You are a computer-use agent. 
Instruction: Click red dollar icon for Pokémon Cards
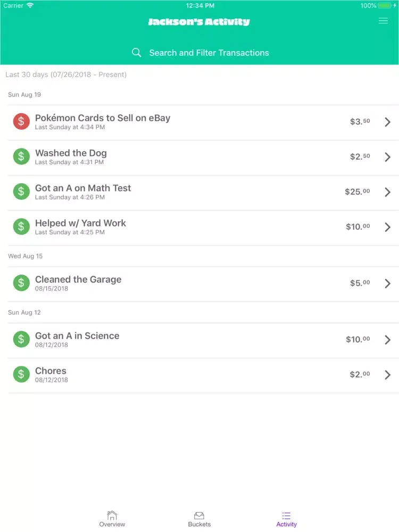coord(21,121)
